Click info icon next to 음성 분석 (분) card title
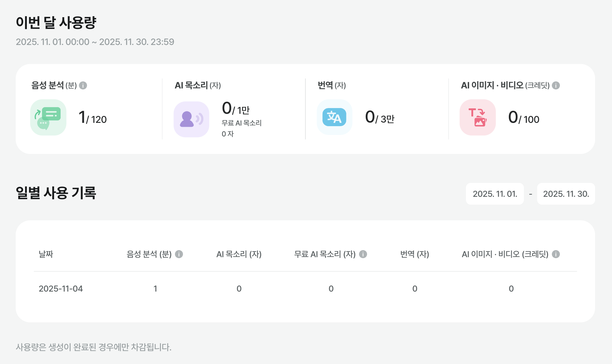Viewport: 612px width, 364px height. coord(83,85)
